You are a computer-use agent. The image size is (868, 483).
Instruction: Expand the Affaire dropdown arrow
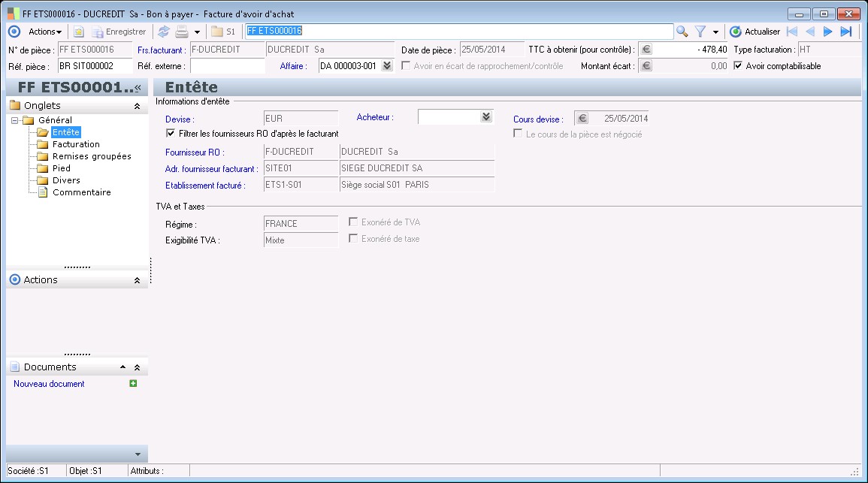[x=387, y=66]
